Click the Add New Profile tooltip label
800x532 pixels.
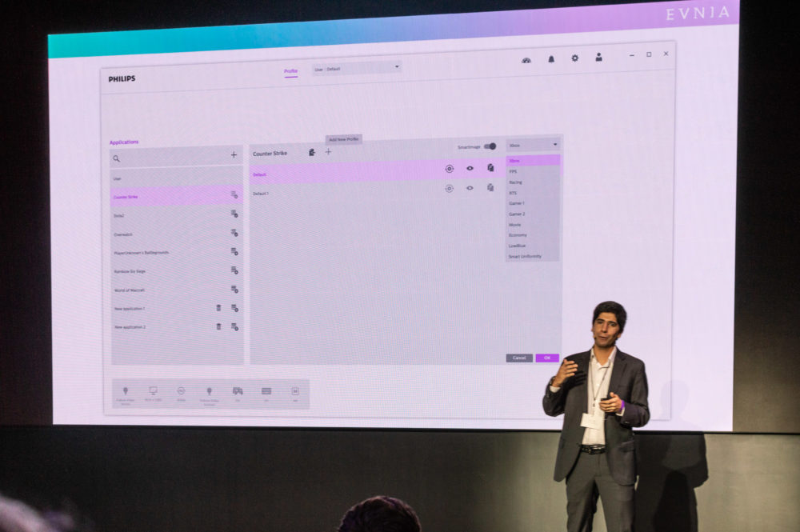click(344, 139)
